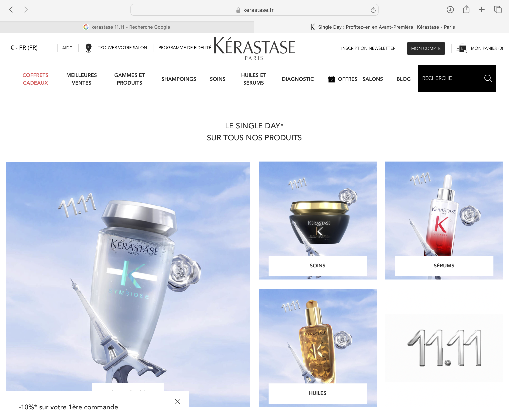Show tab overview icon

coord(498,10)
